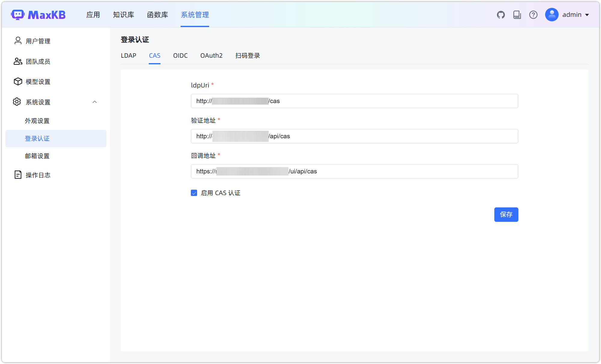Go to 外观设置 in sidebar
The height and width of the screenshot is (364, 601).
tap(37, 121)
